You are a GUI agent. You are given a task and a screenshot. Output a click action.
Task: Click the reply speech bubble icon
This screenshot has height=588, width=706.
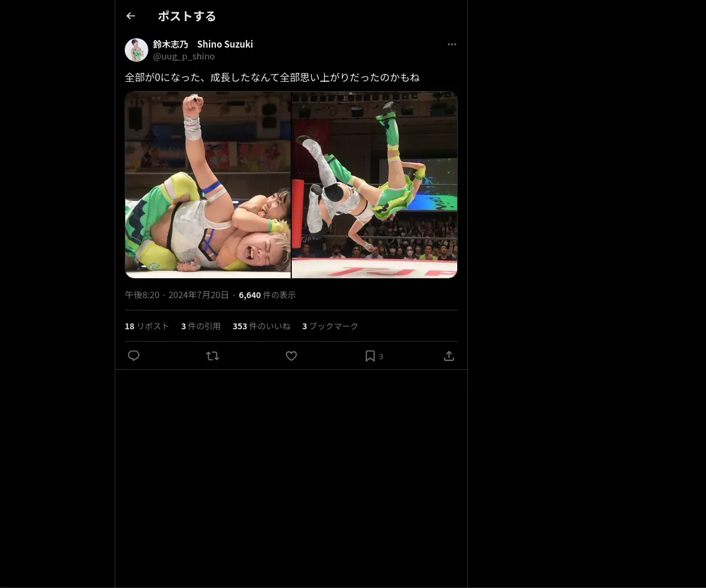pyautogui.click(x=134, y=356)
